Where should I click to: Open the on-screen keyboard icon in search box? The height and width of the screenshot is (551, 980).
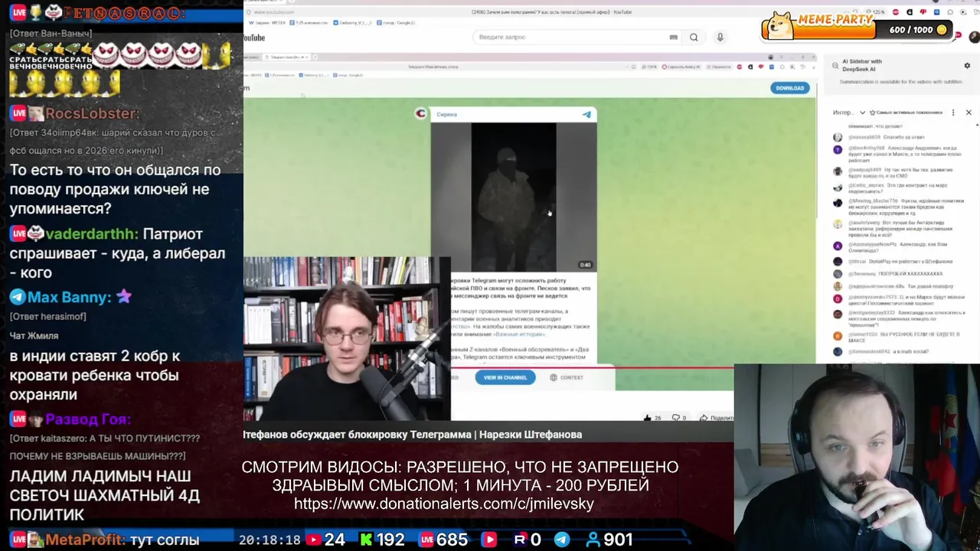[674, 37]
